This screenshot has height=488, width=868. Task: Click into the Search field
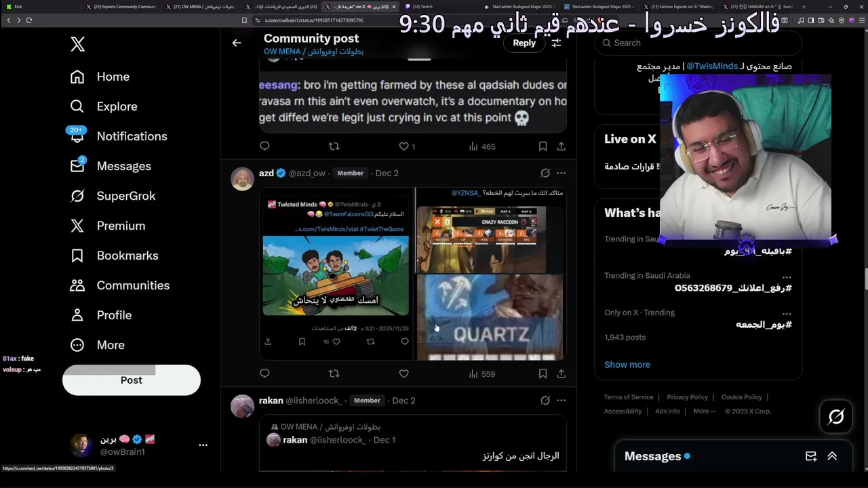[698, 43]
